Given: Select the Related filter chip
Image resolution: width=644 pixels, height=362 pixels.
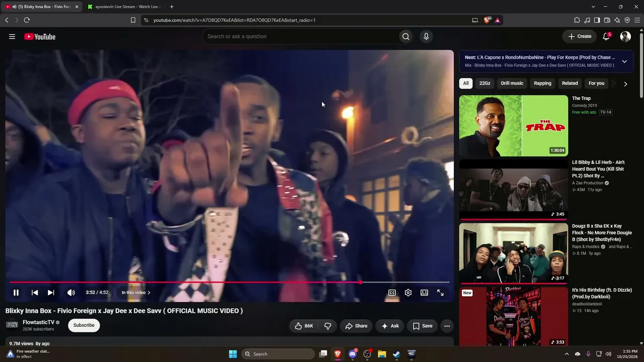Looking at the screenshot, I should click(x=570, y=83).
